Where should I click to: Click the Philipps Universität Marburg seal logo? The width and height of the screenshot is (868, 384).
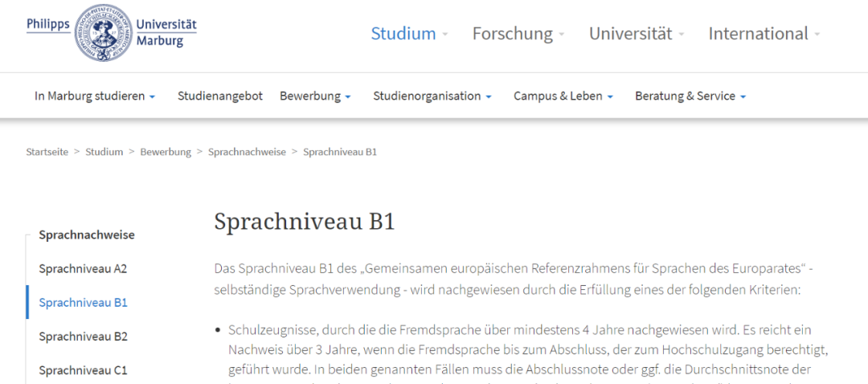pyautogui.click(x=103, y=32)
